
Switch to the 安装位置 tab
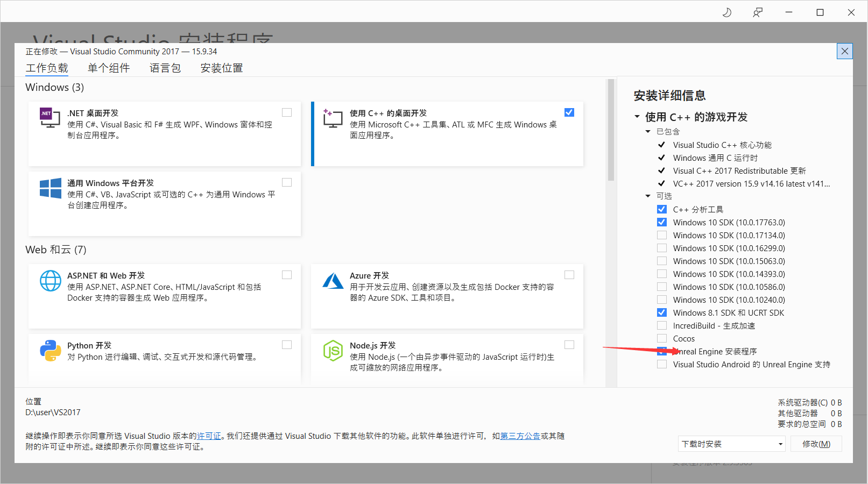(222, 68)
